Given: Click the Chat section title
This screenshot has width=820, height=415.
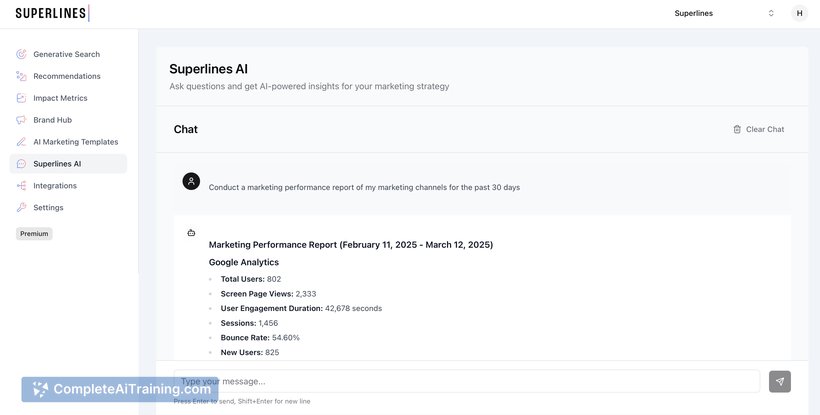Looking at the screenshot, I should coord(186,129).
